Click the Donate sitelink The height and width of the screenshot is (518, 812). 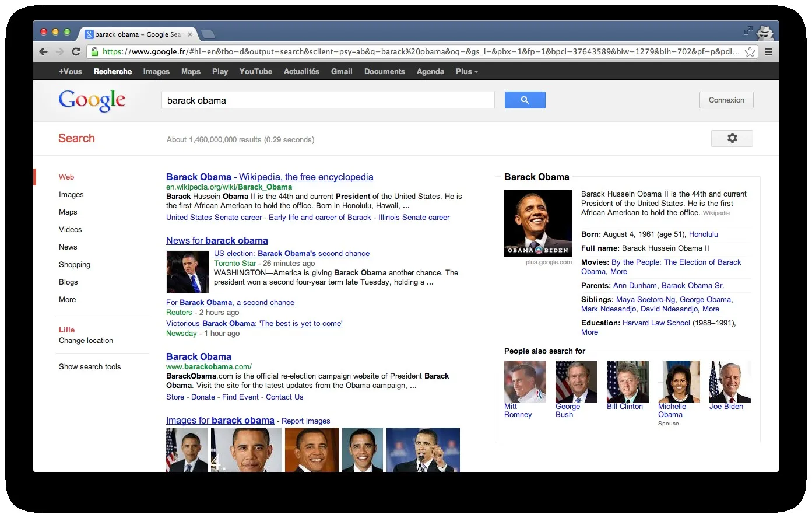click(x=203, y=397)
